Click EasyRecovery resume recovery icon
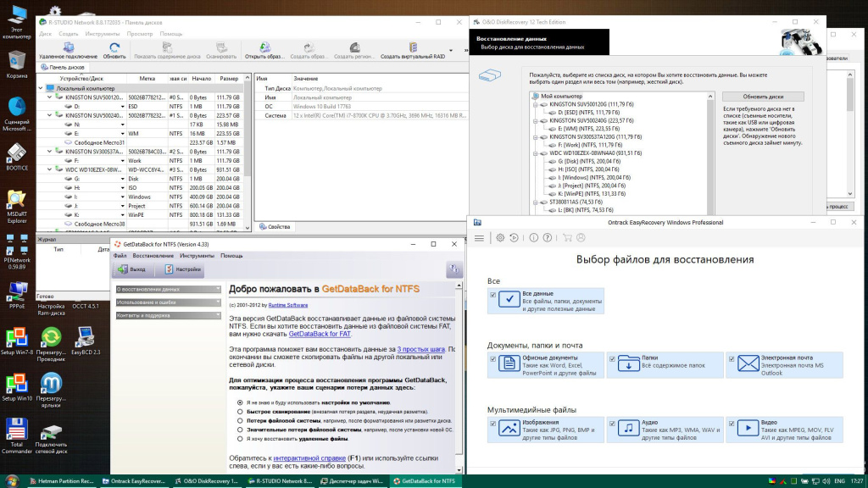This screenshot has width=868, height=488. pyautogui.click(x=514, y=238)
